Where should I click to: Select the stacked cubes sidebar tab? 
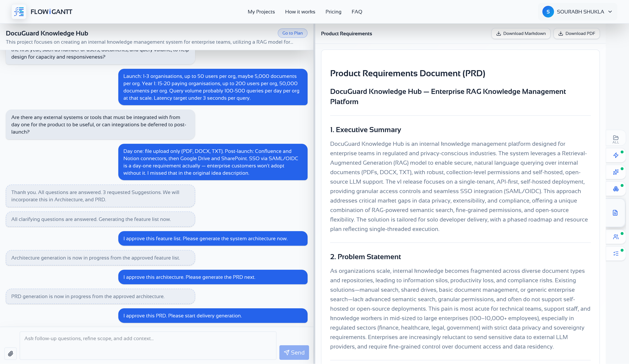(616, 189)
